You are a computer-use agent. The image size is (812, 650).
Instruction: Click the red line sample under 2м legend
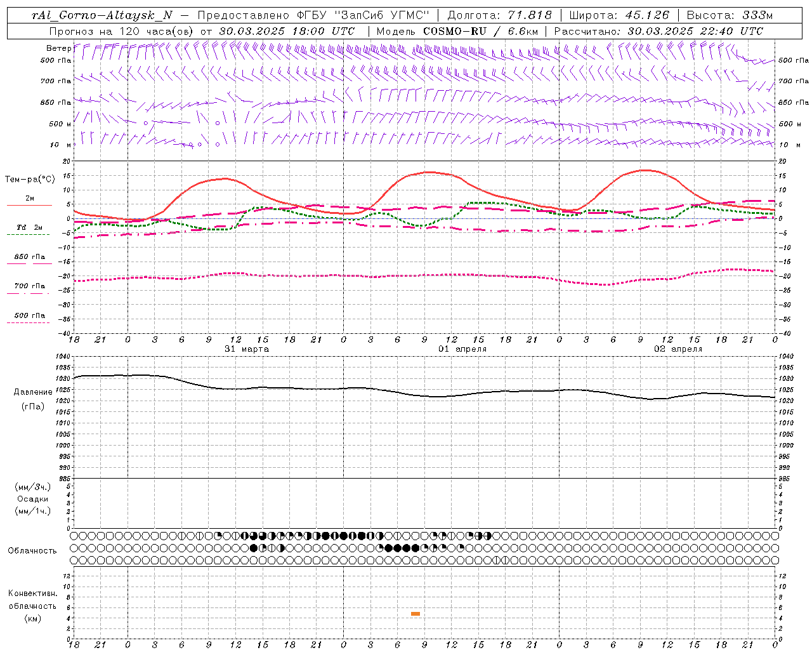coord(30,205)
